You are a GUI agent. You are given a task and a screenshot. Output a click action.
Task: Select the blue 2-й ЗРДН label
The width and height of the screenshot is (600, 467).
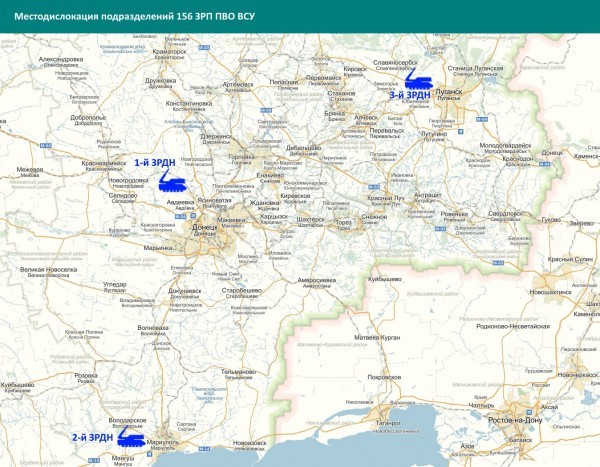coord(92,438)
